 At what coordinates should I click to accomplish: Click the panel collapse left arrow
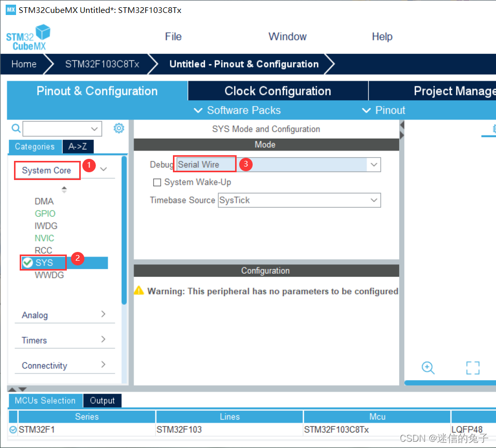click(x=402, y=125)
